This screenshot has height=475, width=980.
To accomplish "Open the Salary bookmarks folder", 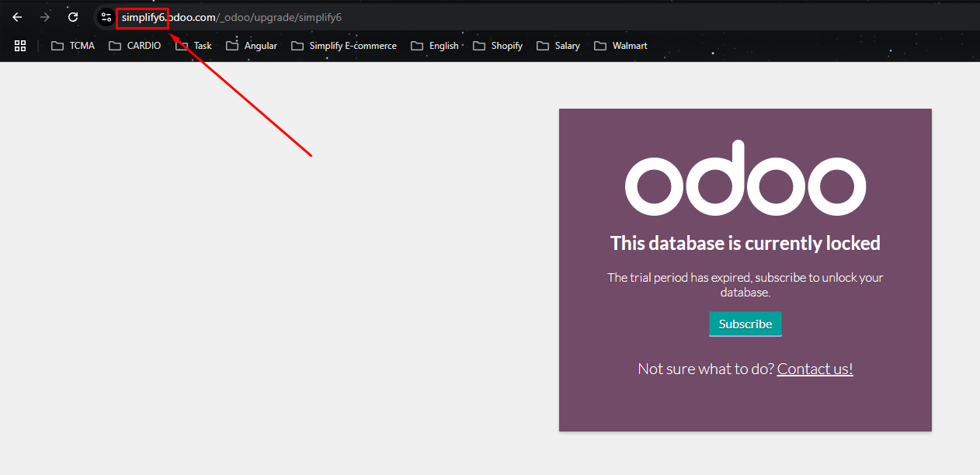I will point(558,46).
